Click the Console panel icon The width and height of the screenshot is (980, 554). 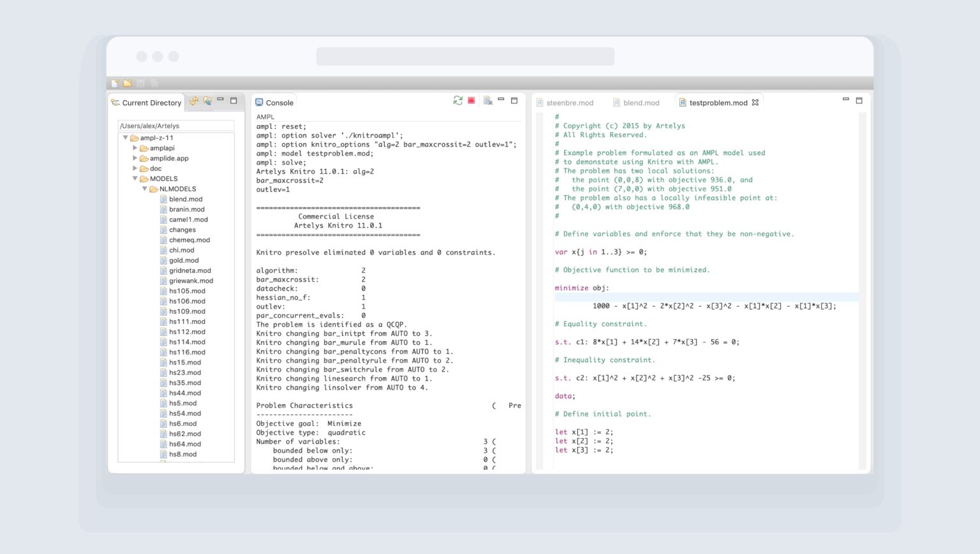pyautogui.click(x=259, y=101)
